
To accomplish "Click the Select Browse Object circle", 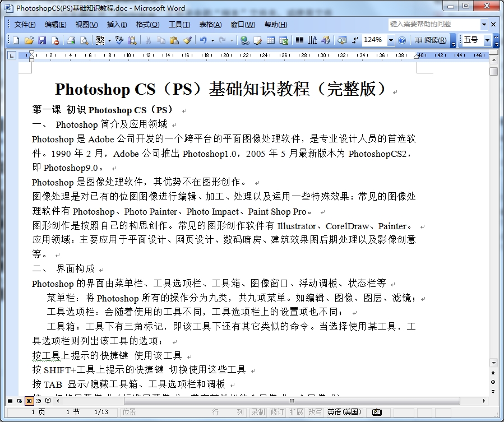I will 493,382.
